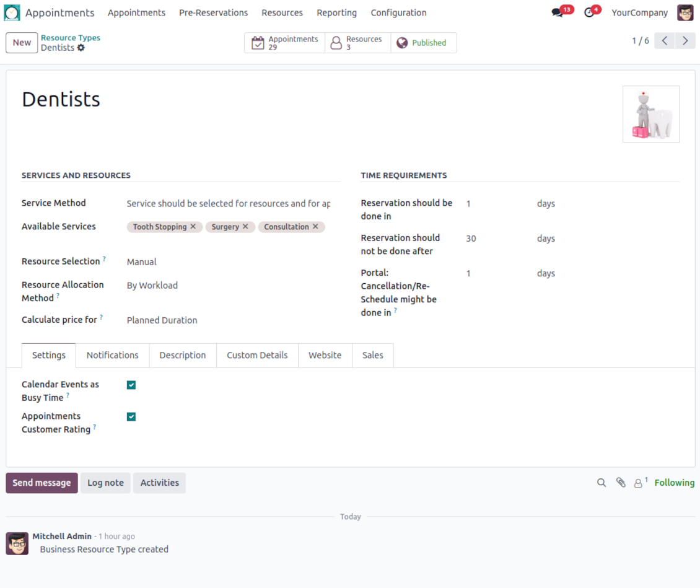Click the paperclip attachments icon
Image resolution: width=700 pixels, height=588 pixels.
pos(621,483)
